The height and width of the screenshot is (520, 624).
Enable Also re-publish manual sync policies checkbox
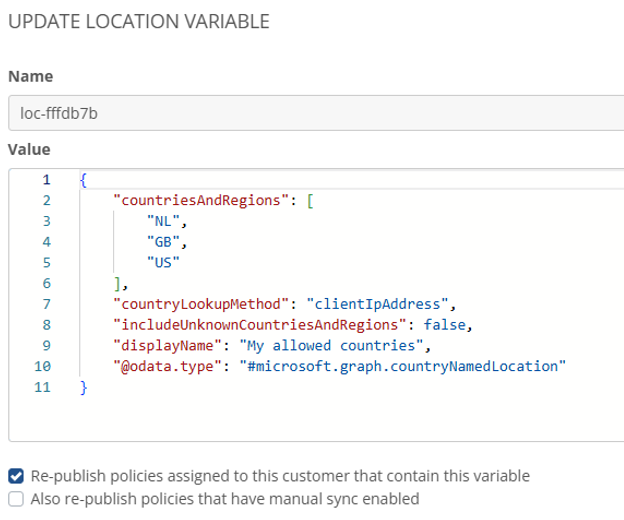click(15, 498)
